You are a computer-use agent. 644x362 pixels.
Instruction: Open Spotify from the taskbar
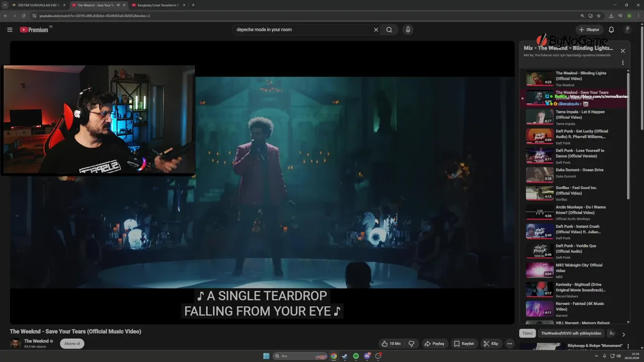click(356, 356)
